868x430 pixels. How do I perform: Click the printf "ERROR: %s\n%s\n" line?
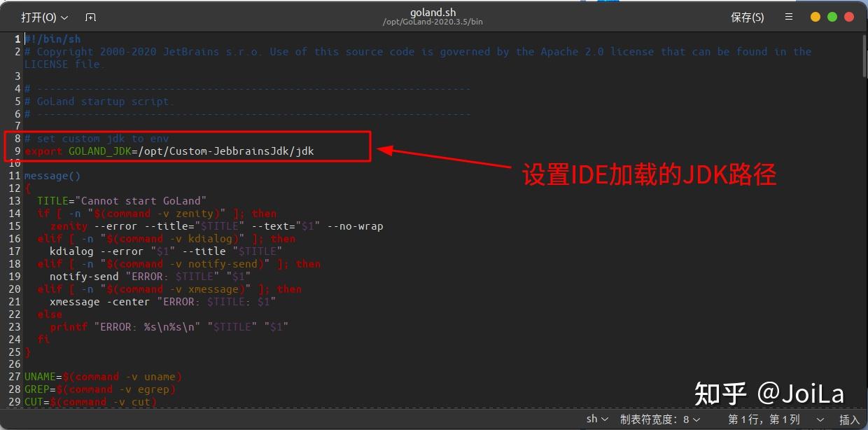coord(169,327)
